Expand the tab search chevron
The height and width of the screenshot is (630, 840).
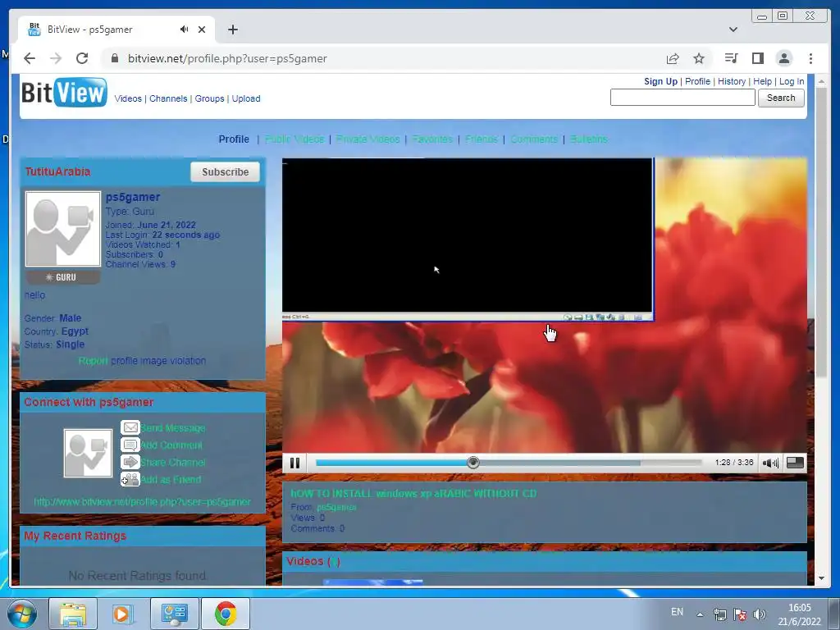pyautogui.click(x=733, y=30)
